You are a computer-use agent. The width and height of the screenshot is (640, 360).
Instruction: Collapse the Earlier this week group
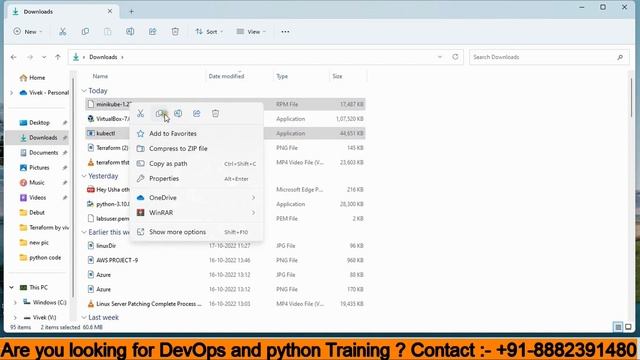(84, 232)
